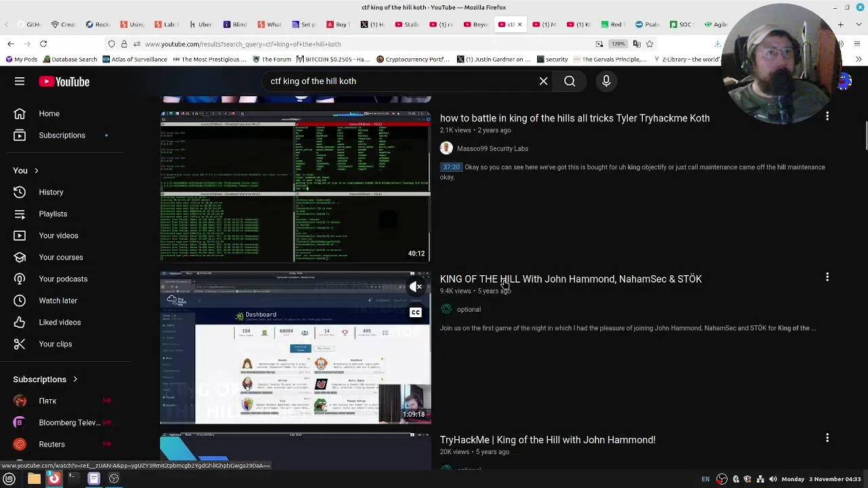The height and width of the screenshot is (488, 868).
Task: Close the current ctf YouTube tab
Action: pos(519,24)
